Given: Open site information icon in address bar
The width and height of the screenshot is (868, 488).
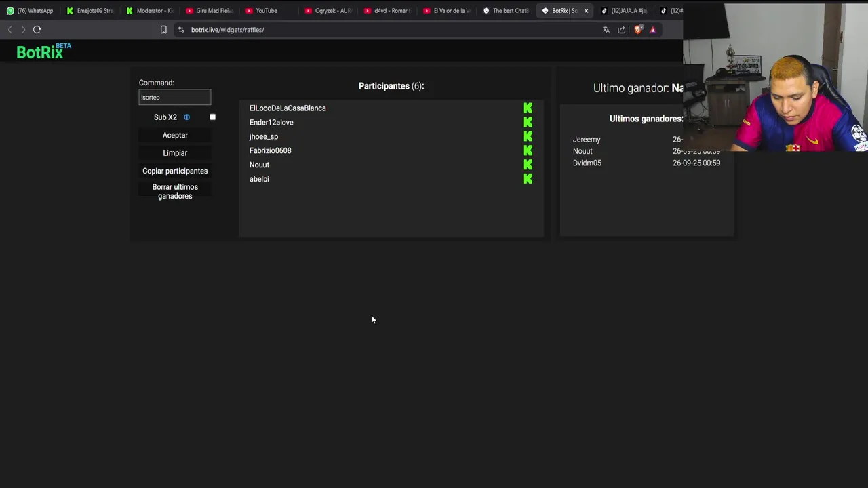Looking at the screenshot, I should [x=181, y=30].
